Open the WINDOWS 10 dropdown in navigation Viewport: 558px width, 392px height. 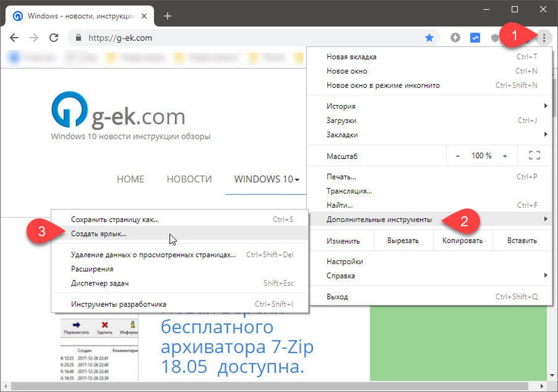tap(266, 179)
